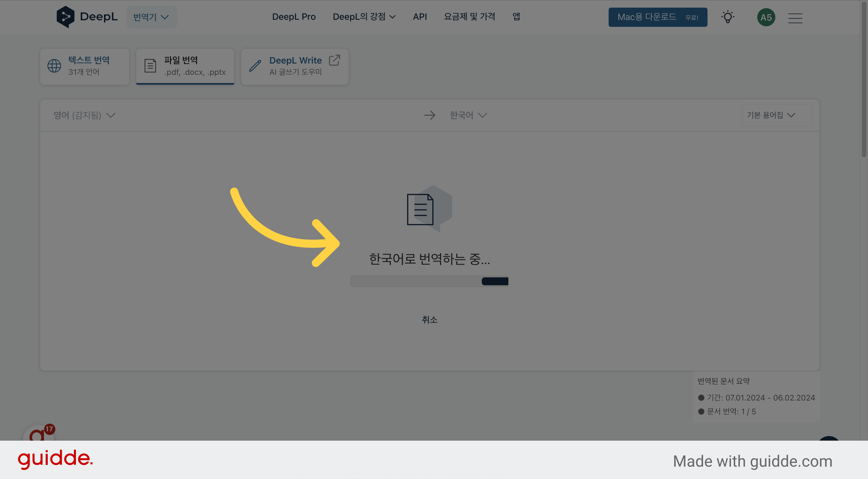Image resolution: width=868 pixels, height=479 pixels.
Task: Click the document icon in 파일 번역
Action: click(150, 66)
